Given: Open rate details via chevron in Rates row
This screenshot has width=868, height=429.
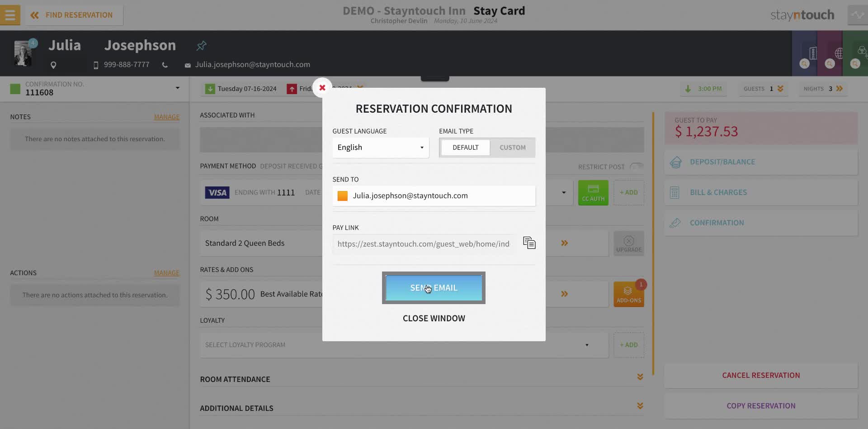Looking at the screenshot, I should coord(564,294).
